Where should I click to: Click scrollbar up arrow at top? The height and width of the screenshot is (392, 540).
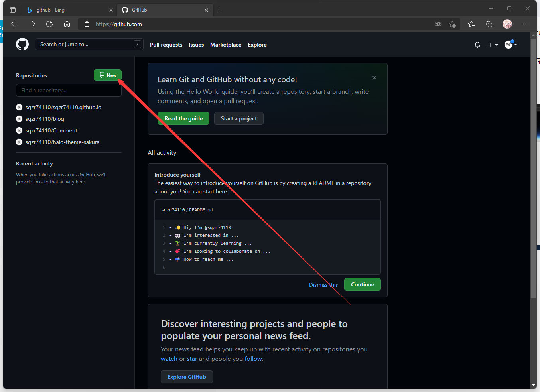tap(533, 35)
